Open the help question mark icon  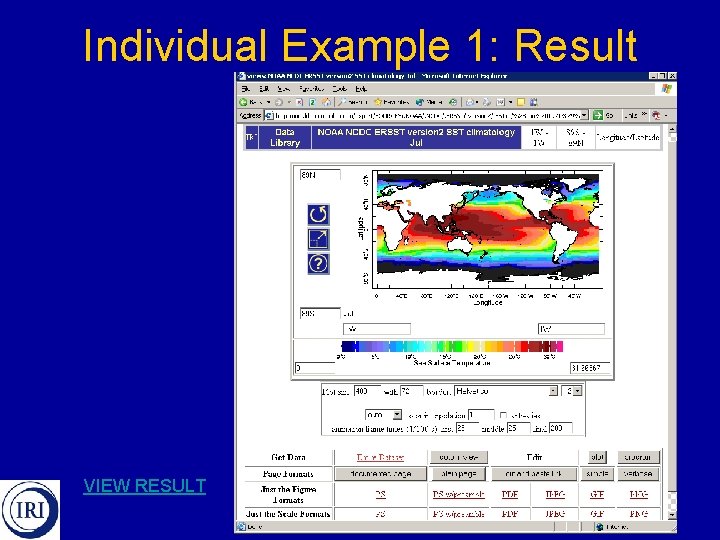click(318, 264)
